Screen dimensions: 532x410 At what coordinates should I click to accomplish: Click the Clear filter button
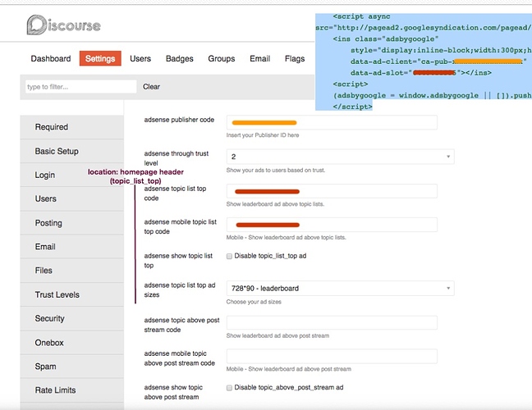tap(151, 87)
